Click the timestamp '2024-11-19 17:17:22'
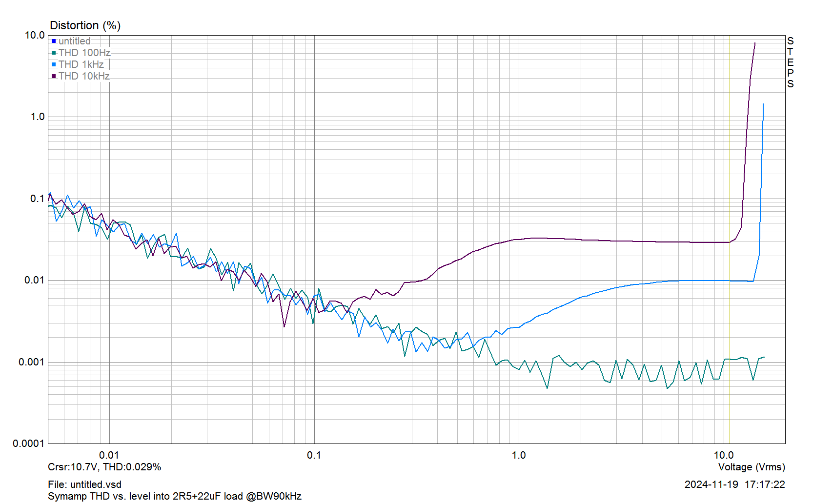This screenshot has width=833, height=504. click(734, 484)
